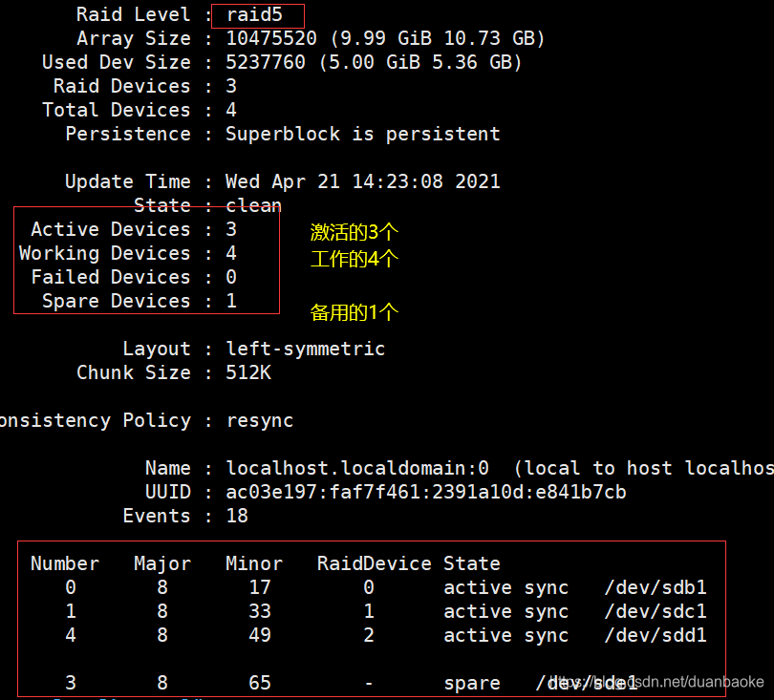Click the Spare Devices label
The height and width of the screenshot is (700, 774).
pos(117,301)
